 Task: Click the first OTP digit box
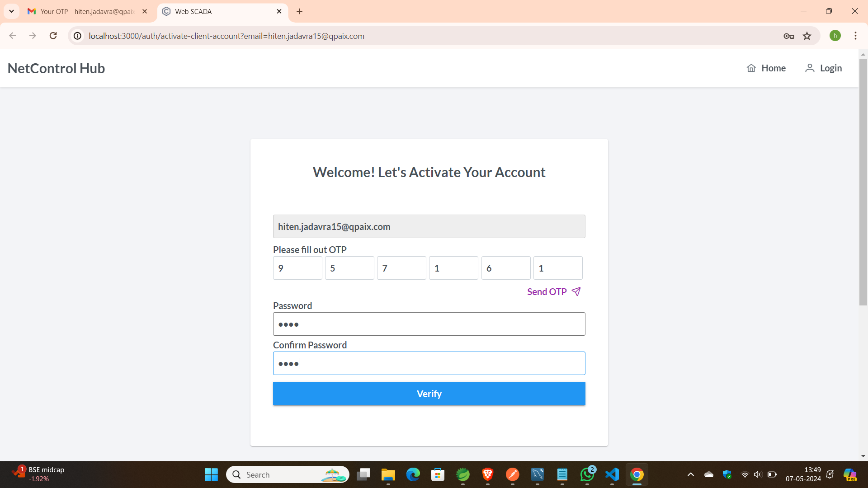tap(297, 268)
